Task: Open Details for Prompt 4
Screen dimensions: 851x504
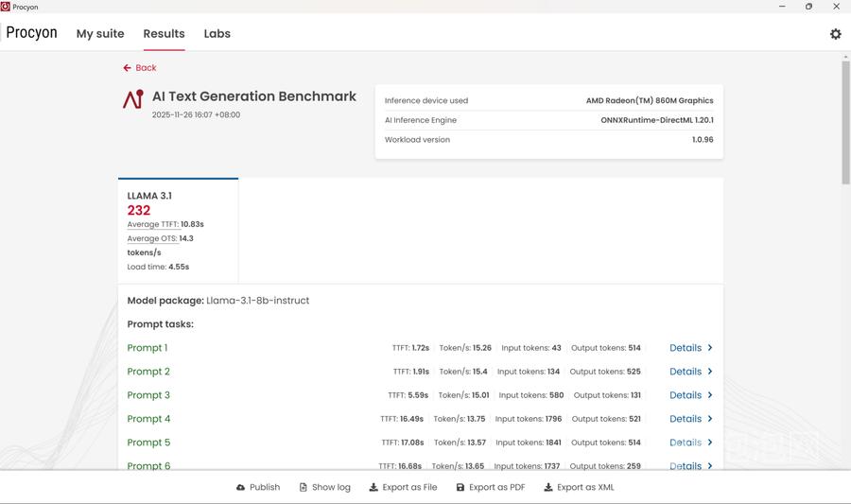Action: tap(690, 419)
